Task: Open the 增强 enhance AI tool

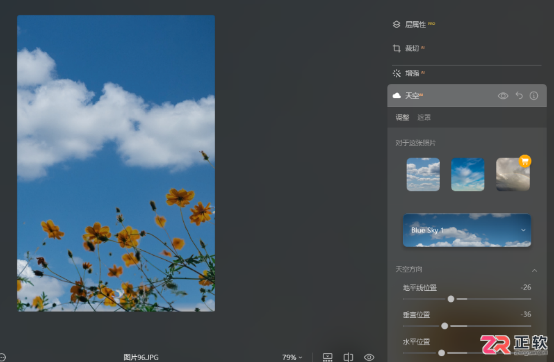Action: point(409,73)
